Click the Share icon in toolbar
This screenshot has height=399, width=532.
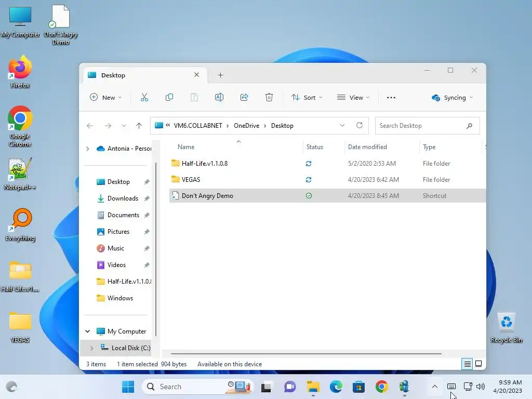pos(244,97)
